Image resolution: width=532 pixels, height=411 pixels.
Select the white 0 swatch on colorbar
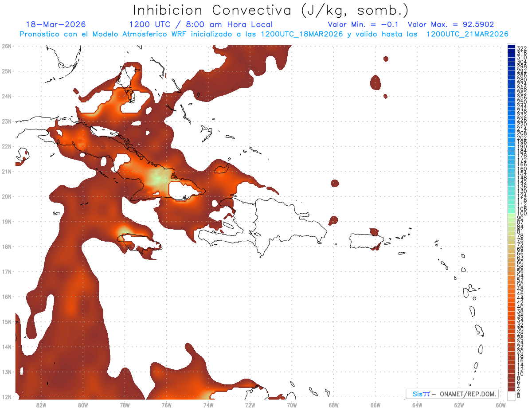pyautogui.click(x=511, y=395)
